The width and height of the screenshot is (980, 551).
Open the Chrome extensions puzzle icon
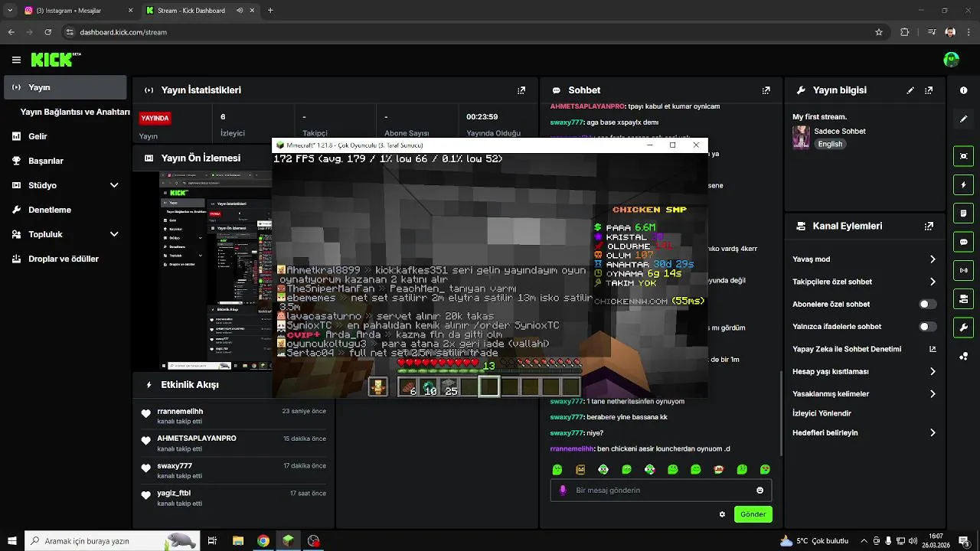coord(905,32)
